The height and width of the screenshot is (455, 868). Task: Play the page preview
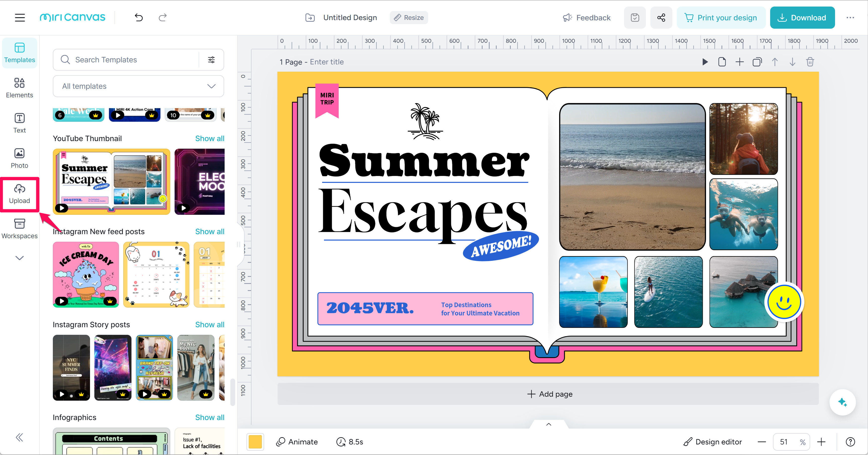point(705,62)
